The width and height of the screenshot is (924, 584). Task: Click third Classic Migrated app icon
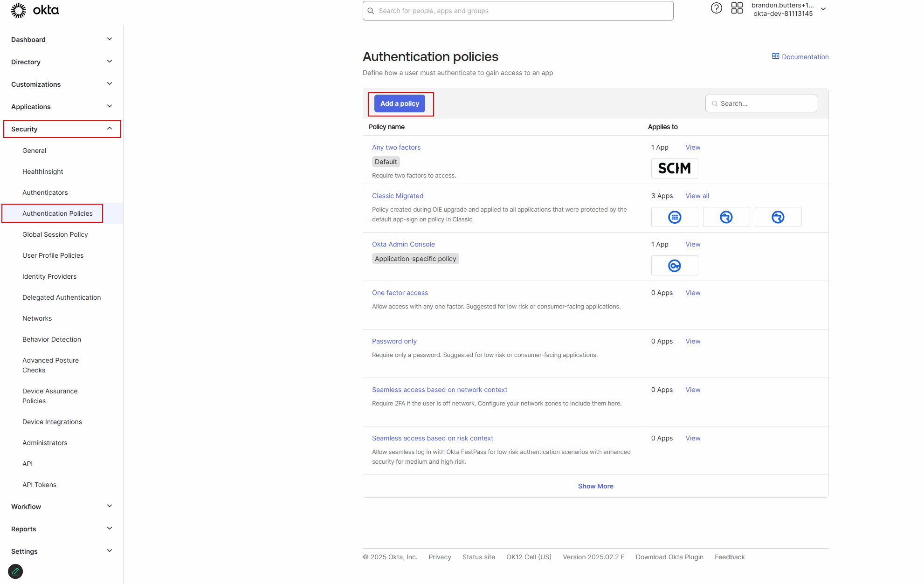click(778, 217)
